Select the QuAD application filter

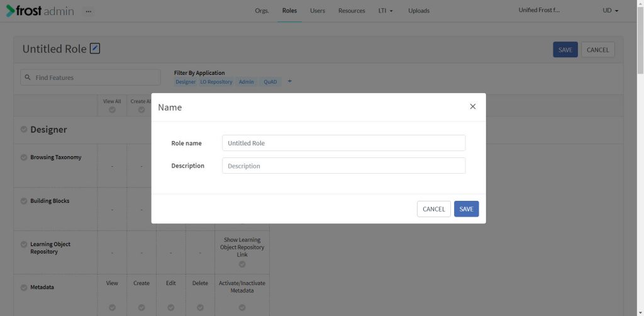click(270, 82)
